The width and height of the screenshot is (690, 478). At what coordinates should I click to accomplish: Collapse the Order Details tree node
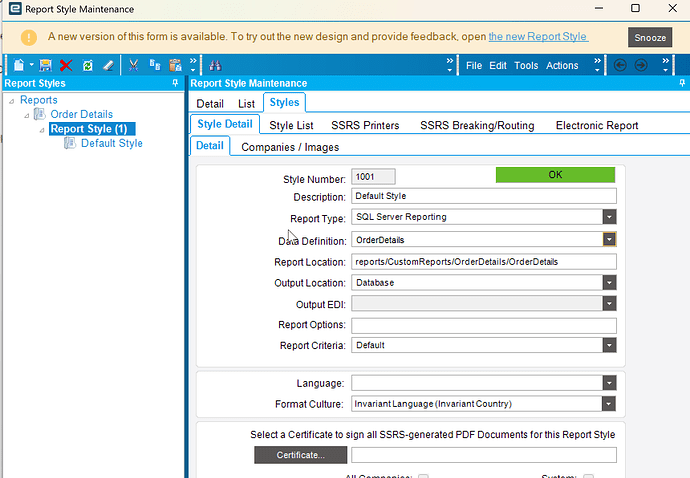coord(26,115)
